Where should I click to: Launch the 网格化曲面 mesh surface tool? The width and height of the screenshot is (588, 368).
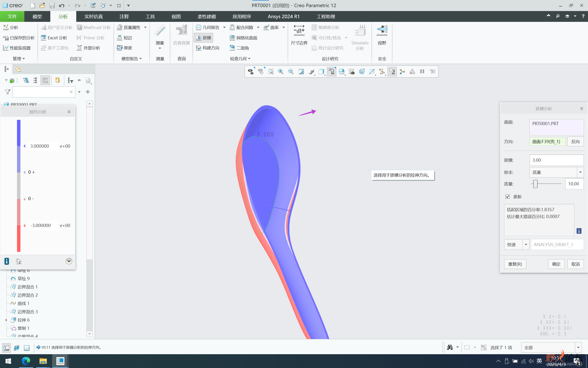point(243,38)
